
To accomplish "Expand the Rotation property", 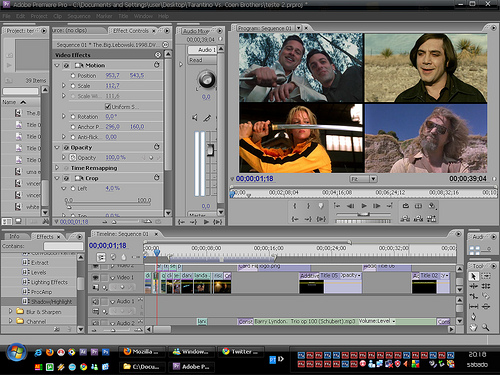I will 64,116.
